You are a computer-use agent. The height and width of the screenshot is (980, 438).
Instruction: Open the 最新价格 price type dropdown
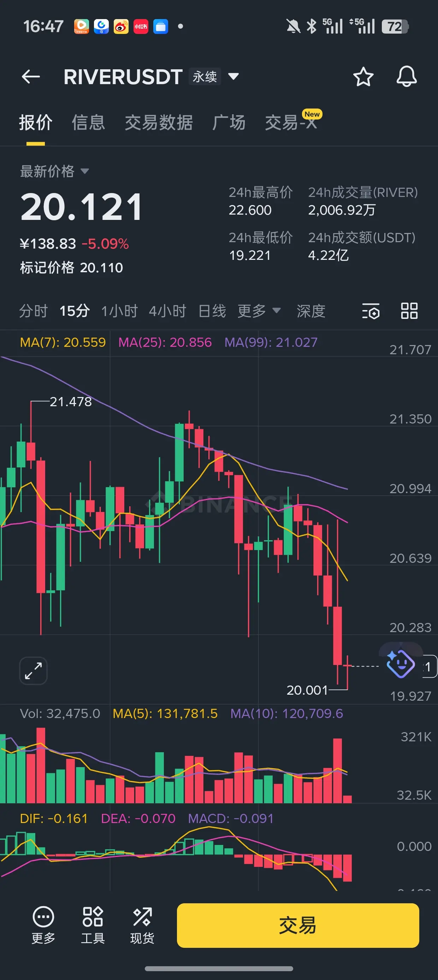click(x=54, y=171)
